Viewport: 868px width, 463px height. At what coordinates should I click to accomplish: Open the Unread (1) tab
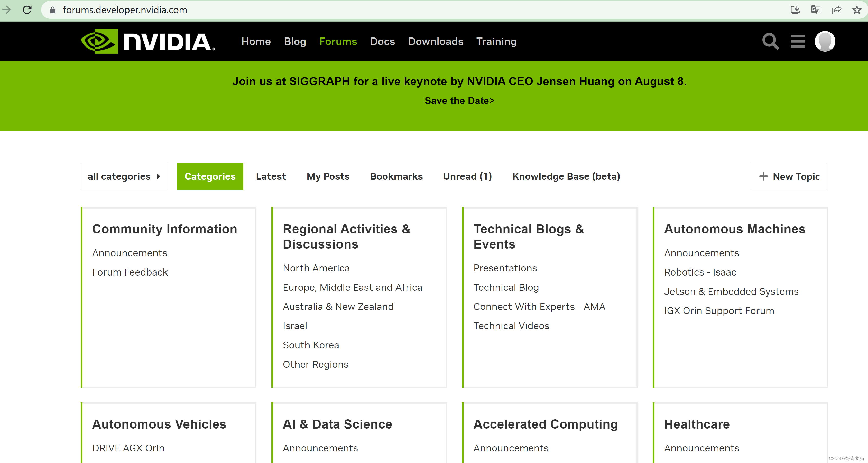coord(467,176)
